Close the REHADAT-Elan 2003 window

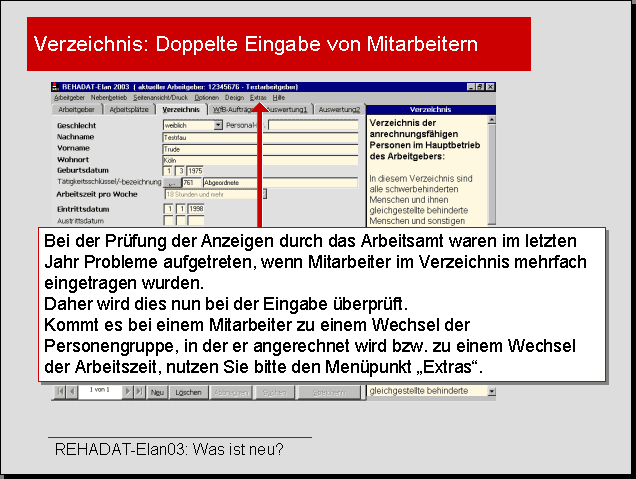click(490, 87)
